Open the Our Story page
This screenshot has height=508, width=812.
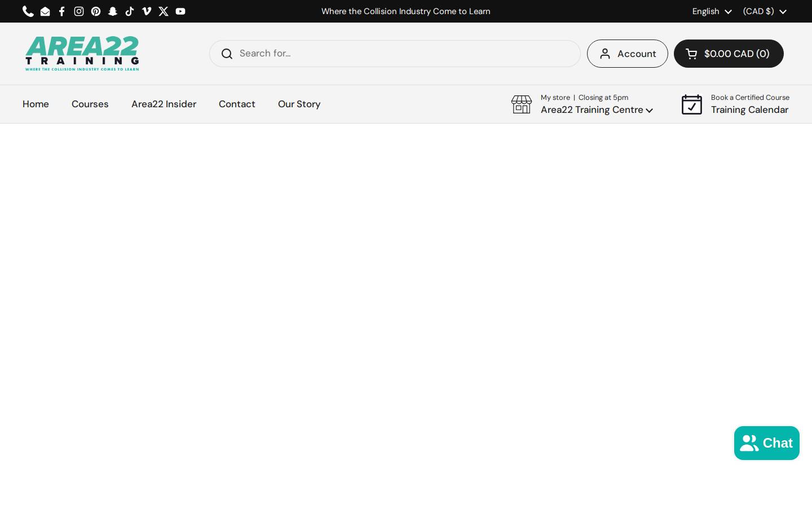[x=299, y=104]
